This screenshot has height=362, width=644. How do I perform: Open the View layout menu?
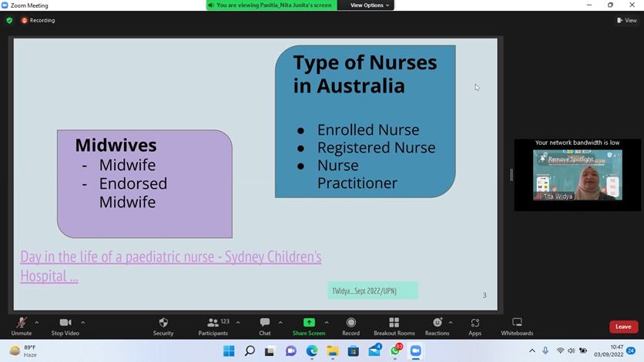(628, 21)
